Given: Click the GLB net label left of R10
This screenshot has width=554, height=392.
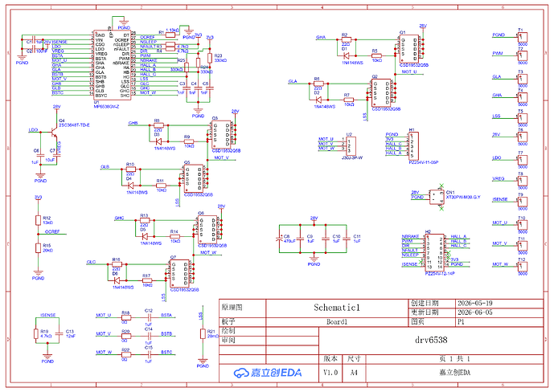Looking at the screenshot, I should 105,167.
